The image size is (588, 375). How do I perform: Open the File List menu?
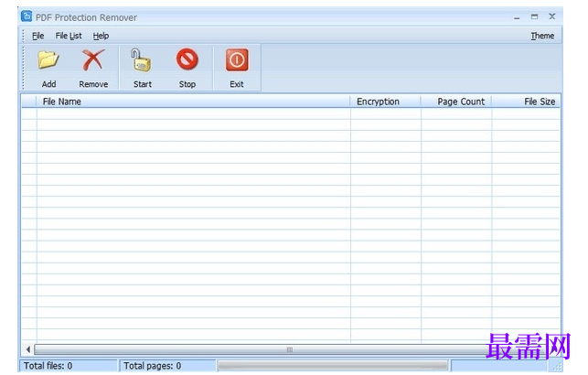pyautogui.click(x=69, y=36)
